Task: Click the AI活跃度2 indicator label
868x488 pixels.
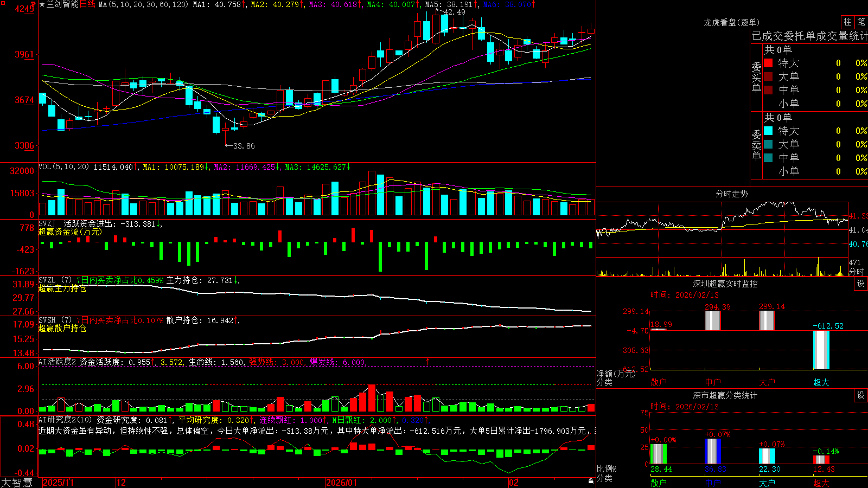Action: pos(58,362)
